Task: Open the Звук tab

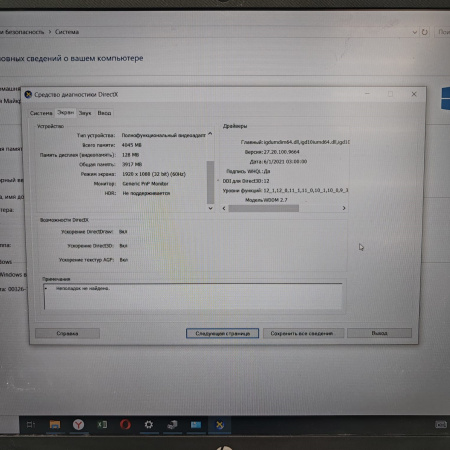Action: (85, 113)
